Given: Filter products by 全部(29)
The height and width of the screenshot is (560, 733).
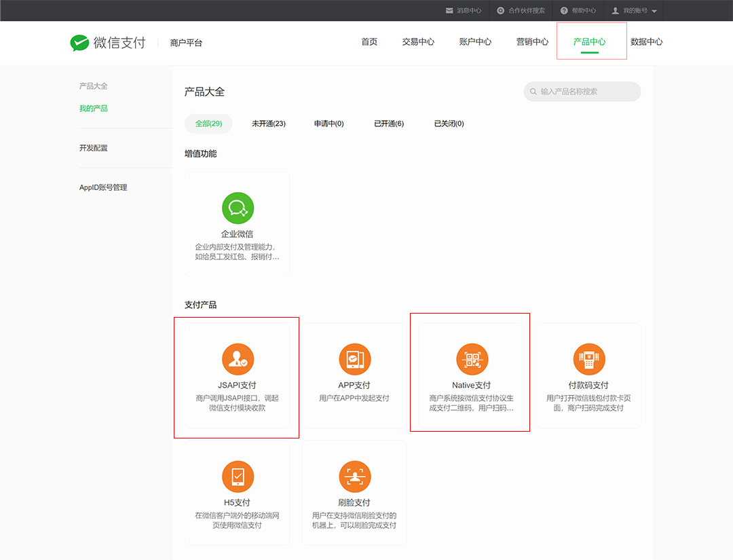Looking at the screenshot, I should click(x=208, y=124).
